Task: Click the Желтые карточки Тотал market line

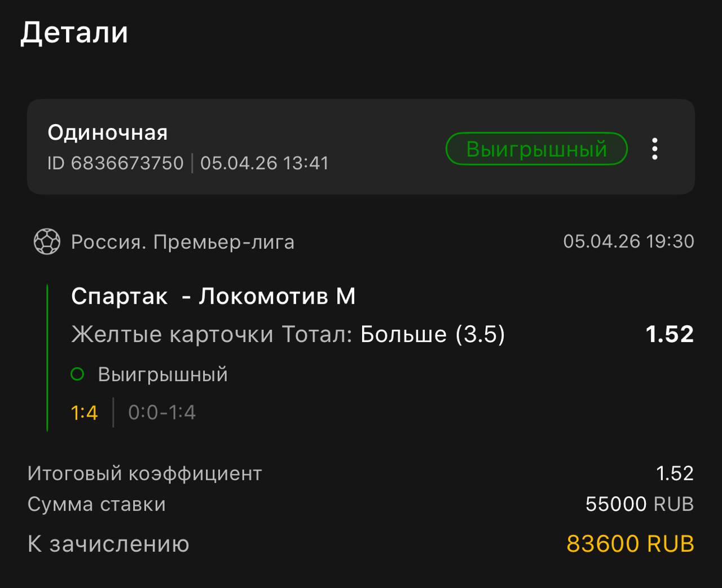Action: 288,334
